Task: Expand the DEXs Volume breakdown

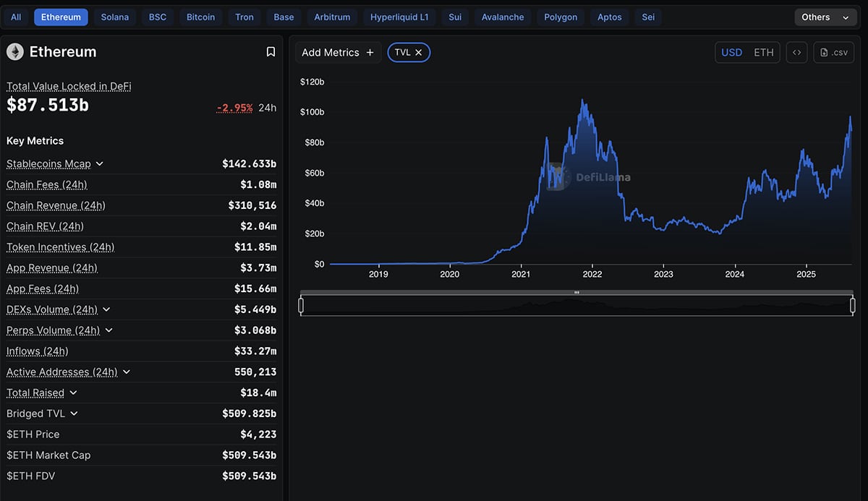Action: [106, 309]
